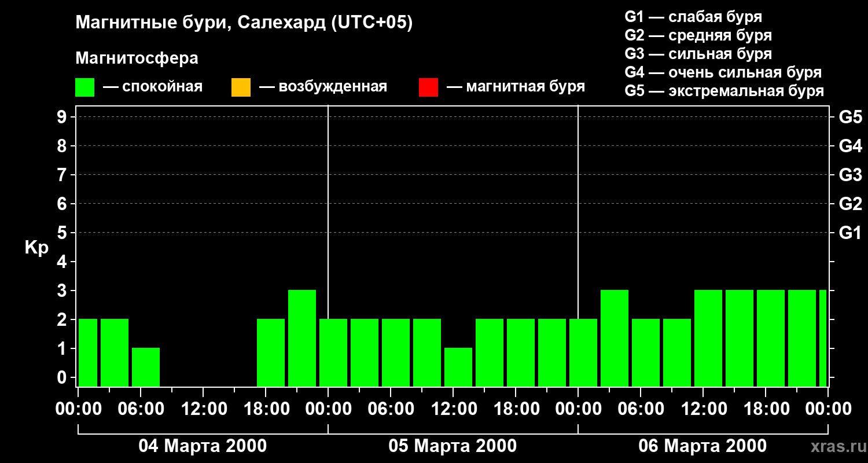Open the xras.ru watermark link
868x463 pixels.
(834, 446)
